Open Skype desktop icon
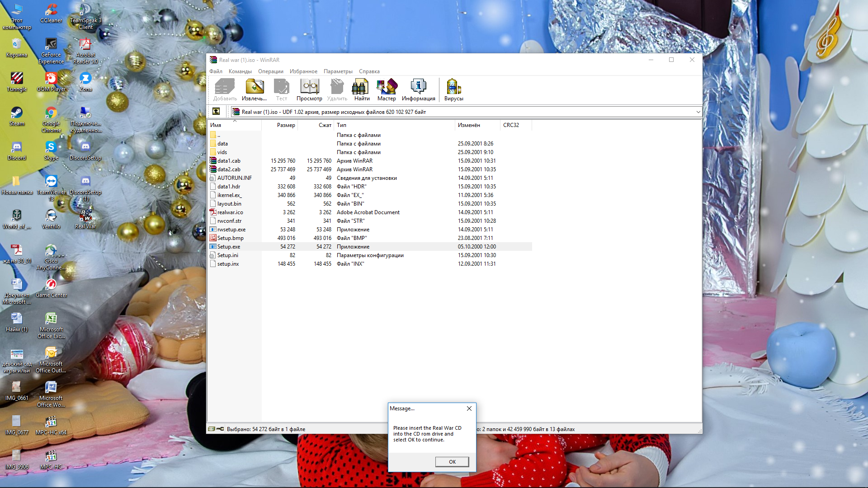The height and width of the screenshot is (488, 868). coord(51,150)
